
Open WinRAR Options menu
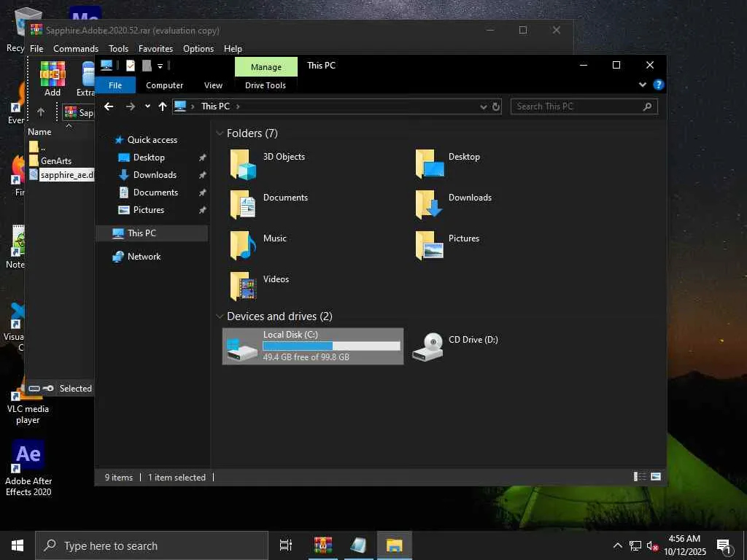[198, 49]
